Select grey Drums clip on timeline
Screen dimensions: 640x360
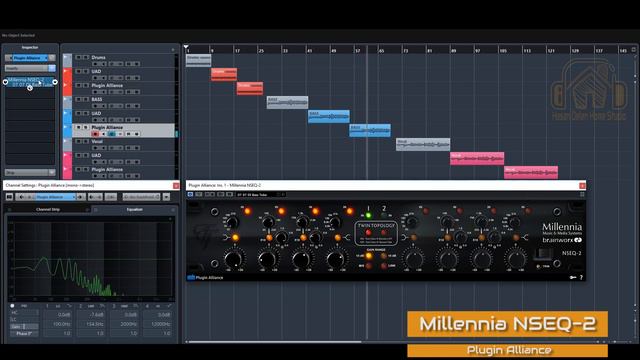[x=198, y=60]
